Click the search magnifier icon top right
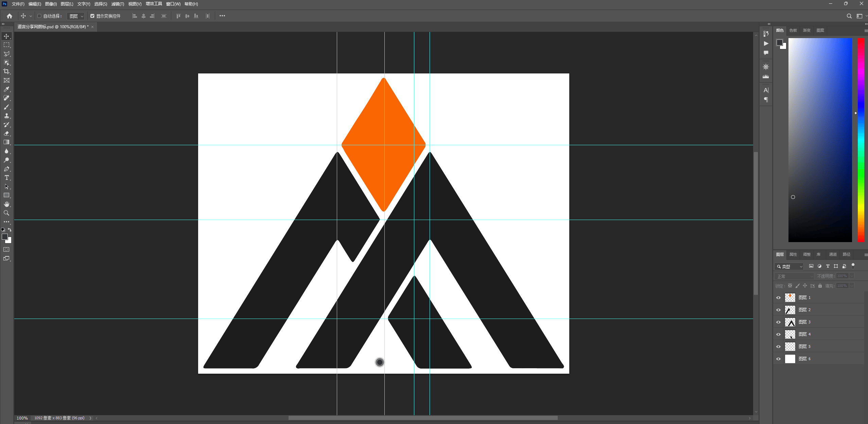 pos(849,16)
